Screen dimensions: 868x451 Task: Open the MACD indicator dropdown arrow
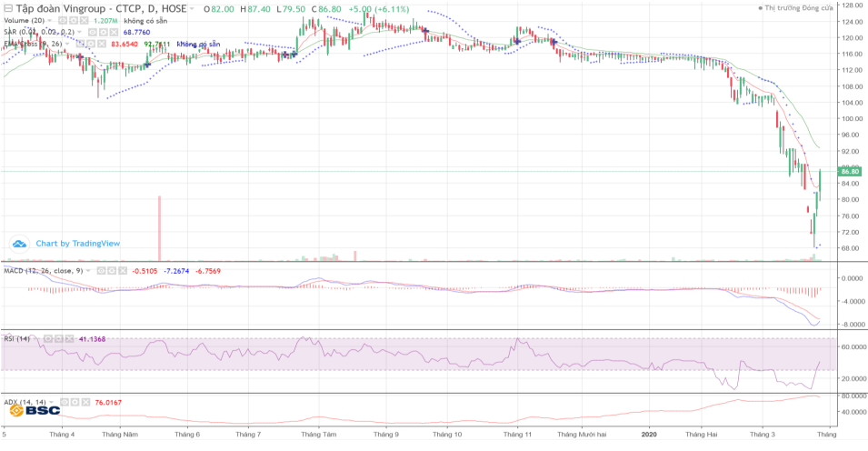pos(88,271)
